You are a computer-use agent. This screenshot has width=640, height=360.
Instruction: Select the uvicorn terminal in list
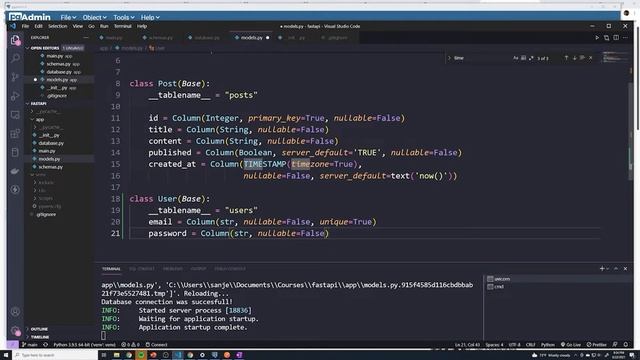[x=557, y=279]
